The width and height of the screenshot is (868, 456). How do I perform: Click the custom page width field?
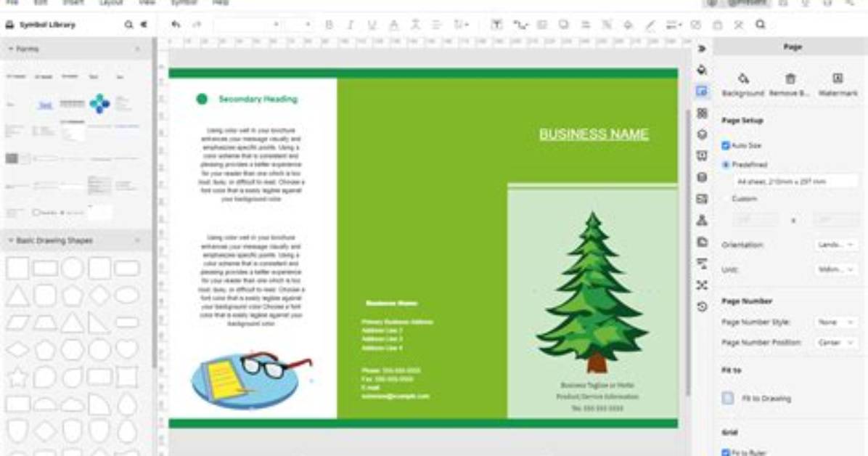[756, 220]
